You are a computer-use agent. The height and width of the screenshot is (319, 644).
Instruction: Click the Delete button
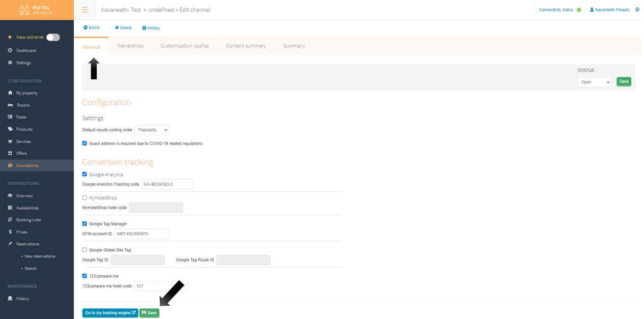123,28
